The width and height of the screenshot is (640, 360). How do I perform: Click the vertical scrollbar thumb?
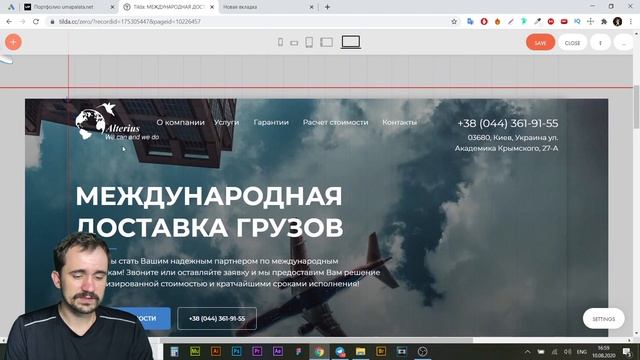click(636, 107)
